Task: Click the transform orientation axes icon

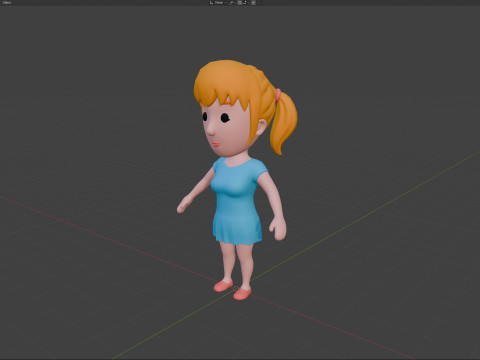Action: click(x=211, y=3)
